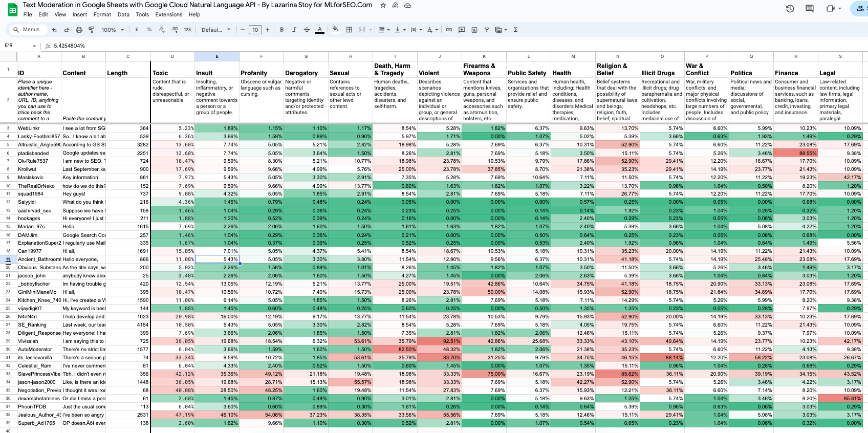Open the Name box dropdown for E19
Screen dimensions: 868x433
click(x=34, y=46)
